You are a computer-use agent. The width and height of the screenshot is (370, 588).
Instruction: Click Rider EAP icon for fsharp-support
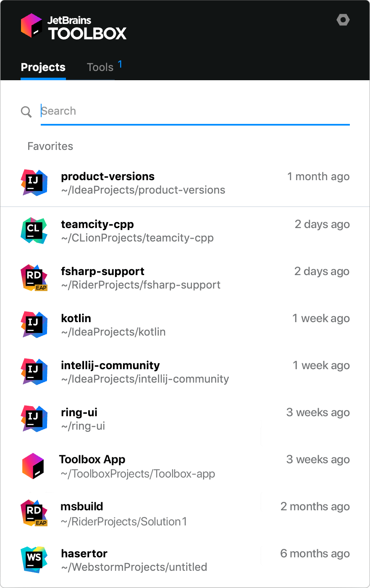pos(34,278)
